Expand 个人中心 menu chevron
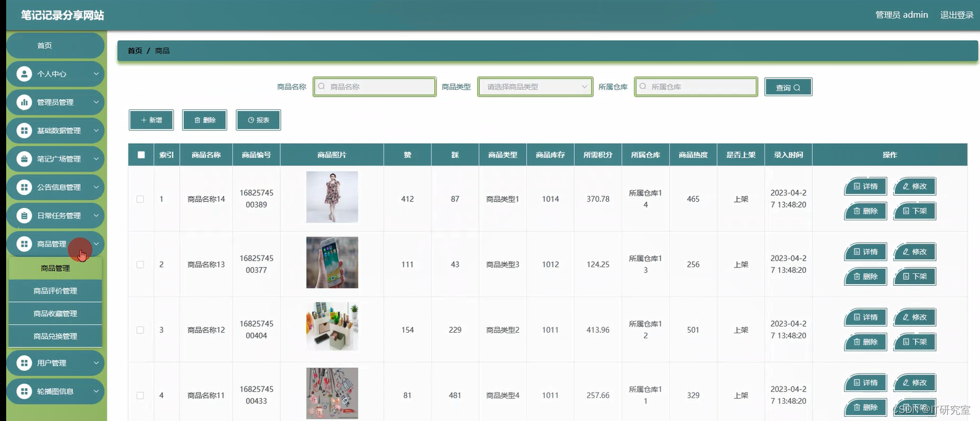The width and height of the screenshot is (980, 421). (96, 74)
